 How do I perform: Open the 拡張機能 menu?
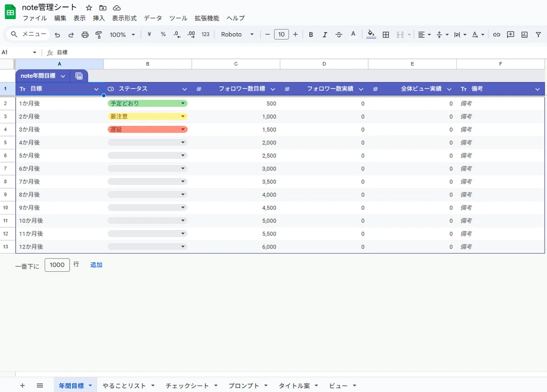tap(207, 18)
